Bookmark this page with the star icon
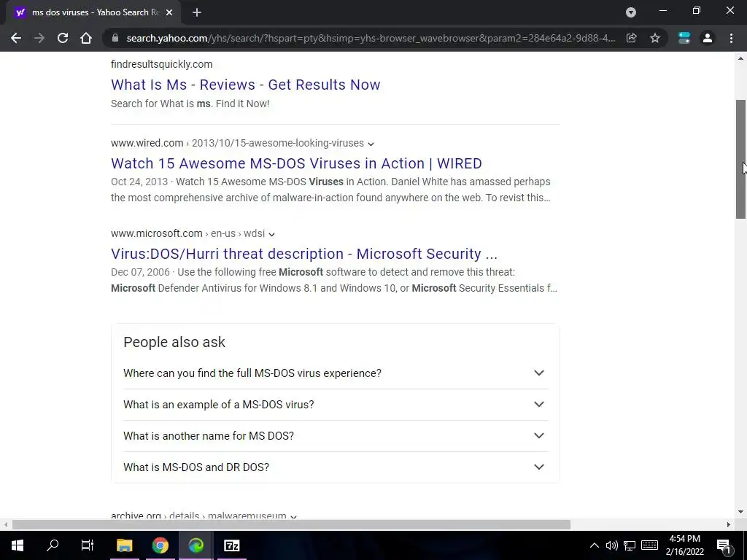Image resolution: width=747 pixels, height=560 pixels. tap(655, 38)
